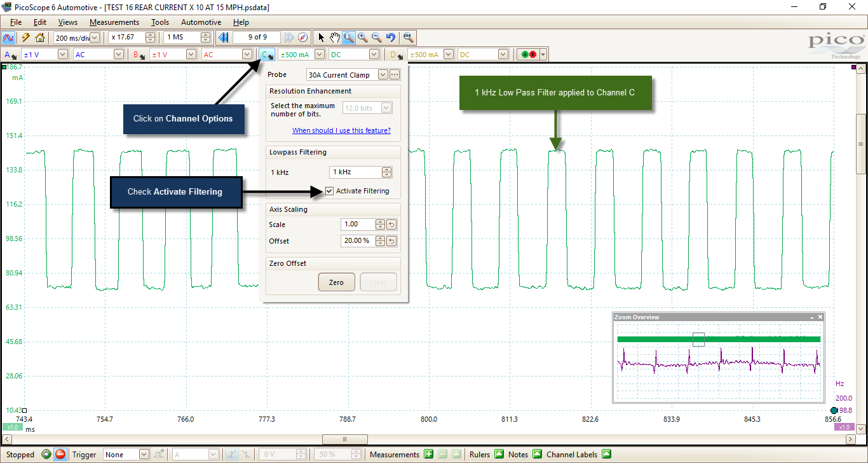Select the Zoom Out tool

point(376,38)
